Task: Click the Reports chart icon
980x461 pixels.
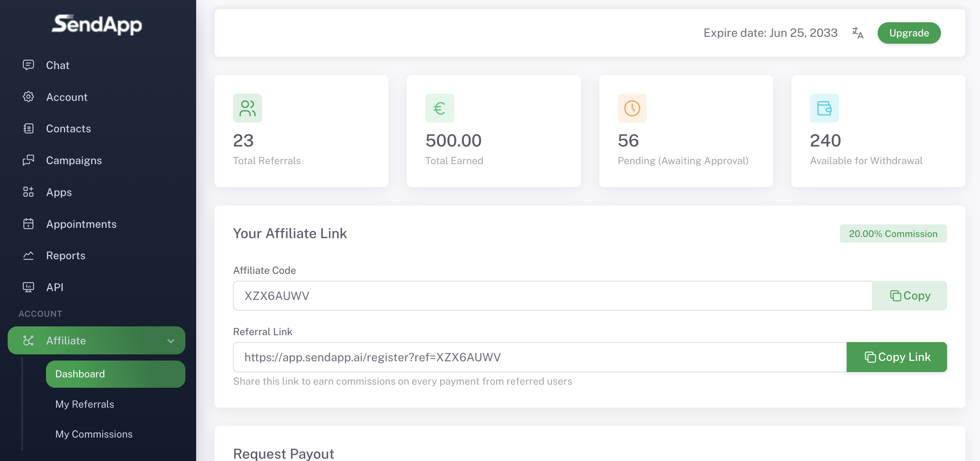Action: coord(28,255)
